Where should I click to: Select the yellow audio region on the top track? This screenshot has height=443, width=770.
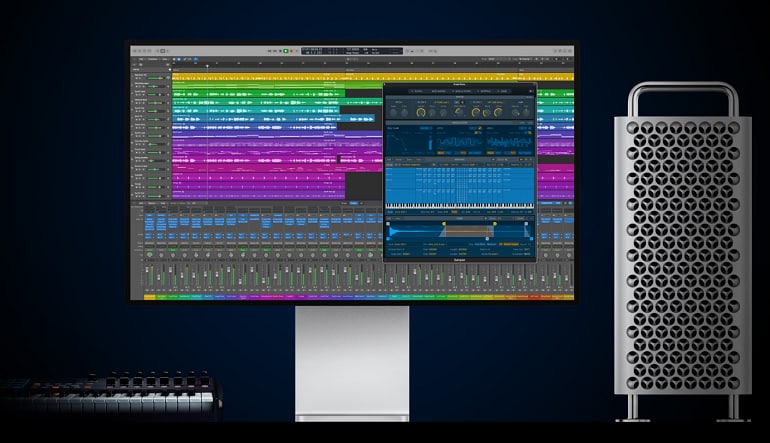pos(373,77)
